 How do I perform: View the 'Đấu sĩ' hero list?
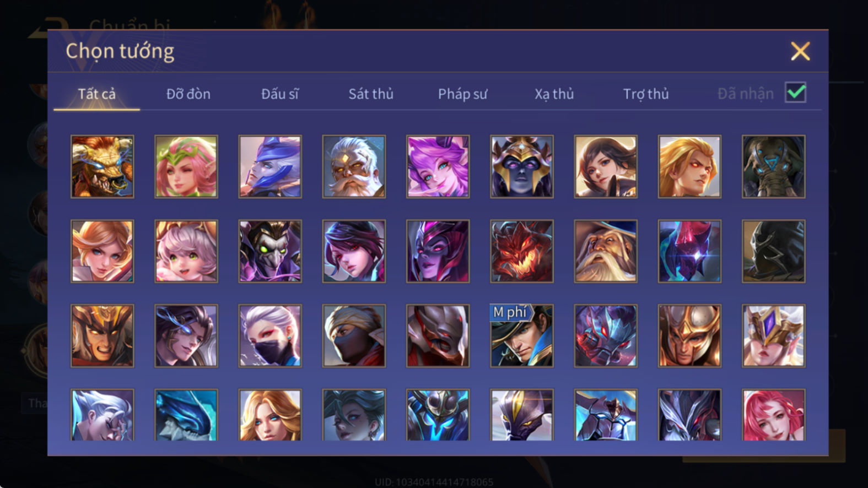pos(280,94)
